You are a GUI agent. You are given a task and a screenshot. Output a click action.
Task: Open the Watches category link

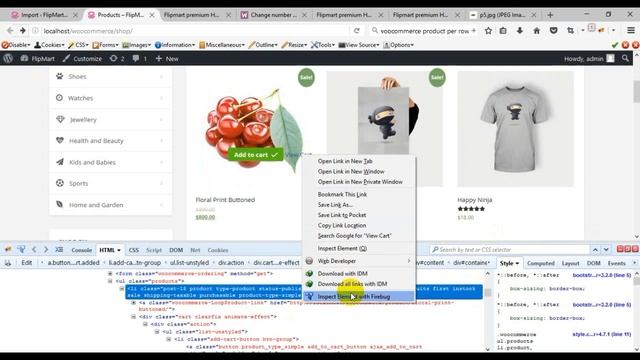tap(80, 98)
